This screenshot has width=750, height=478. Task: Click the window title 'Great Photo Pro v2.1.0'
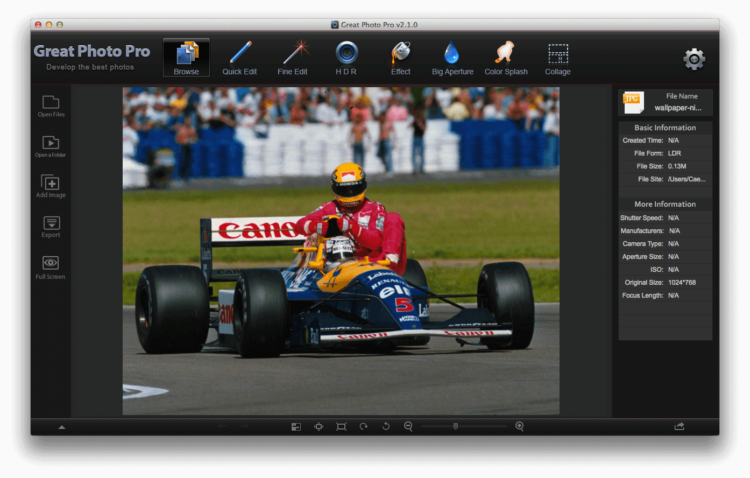[379, 24]
